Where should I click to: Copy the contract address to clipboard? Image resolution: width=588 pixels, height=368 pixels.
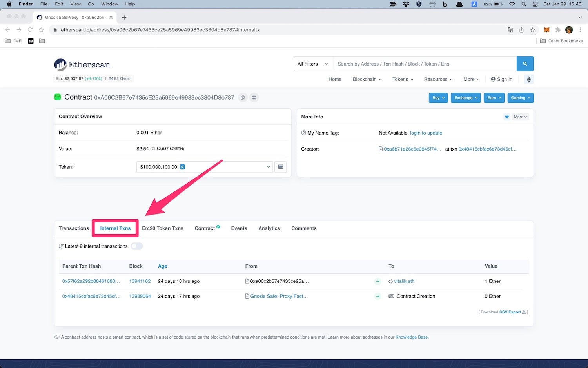[x=243, y=98]
